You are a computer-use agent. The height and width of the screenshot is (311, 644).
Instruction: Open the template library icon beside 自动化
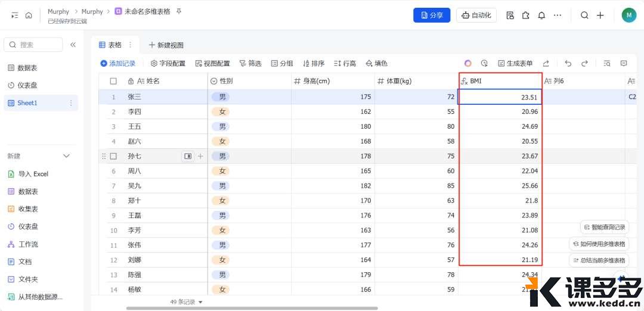(510, 15)
